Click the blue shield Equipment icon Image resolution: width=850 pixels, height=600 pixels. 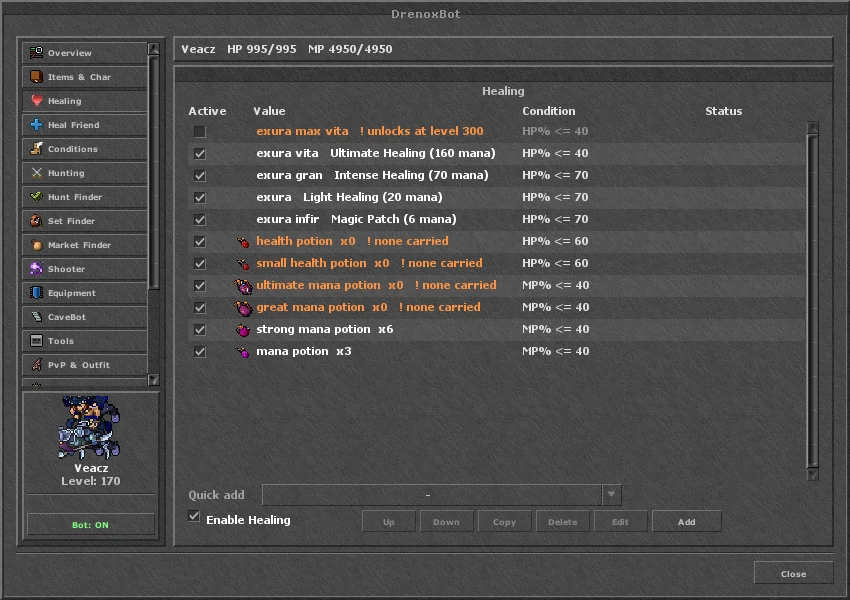pos(36,292)
